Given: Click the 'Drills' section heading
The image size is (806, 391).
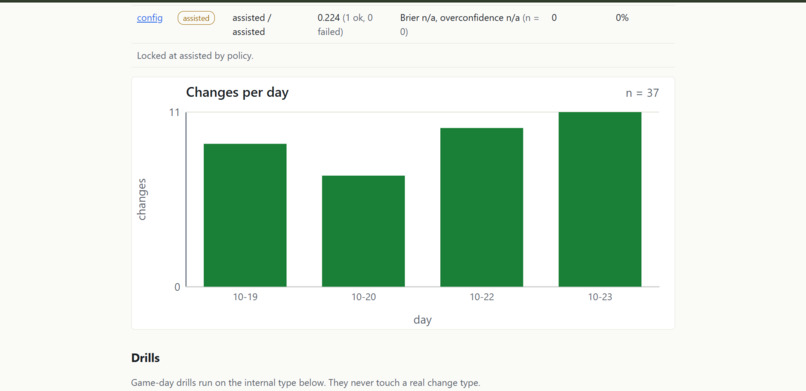Looking at the screenshot, I should click(145, 358).
